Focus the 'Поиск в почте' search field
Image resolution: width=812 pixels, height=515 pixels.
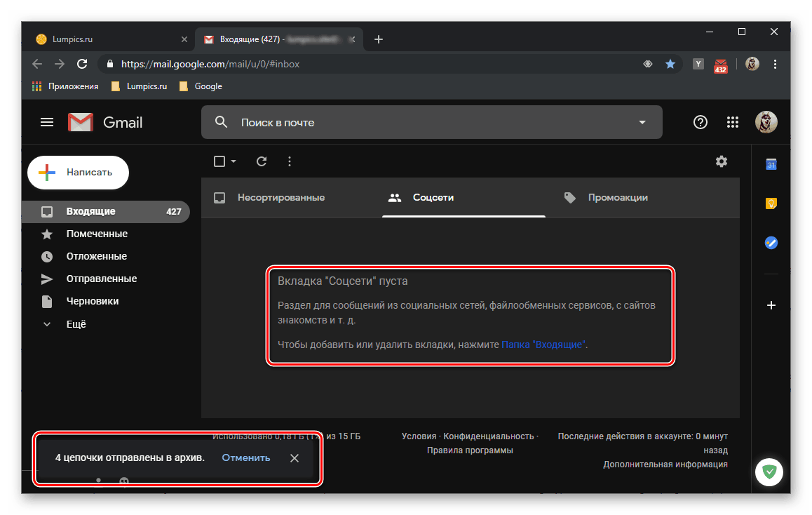(431, 122)
